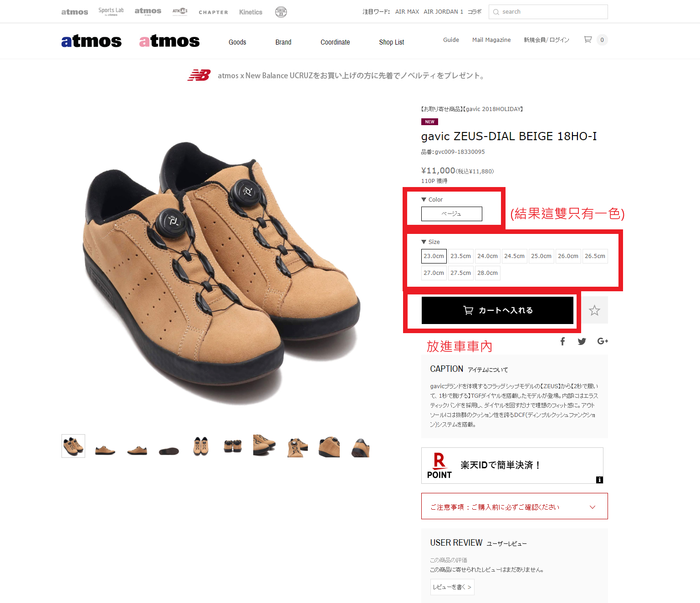This screenshot has width=700, height=603.
Task: Add item to favorites with star icon
Action: pyautogui.click(x=594, y=310)
